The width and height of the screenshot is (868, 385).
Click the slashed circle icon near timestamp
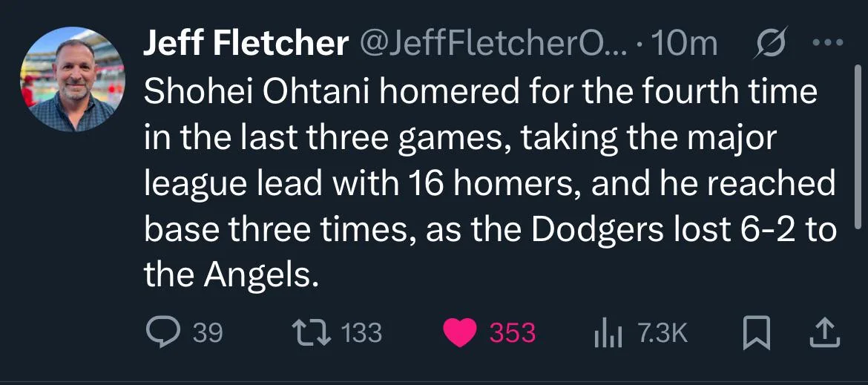769,44
